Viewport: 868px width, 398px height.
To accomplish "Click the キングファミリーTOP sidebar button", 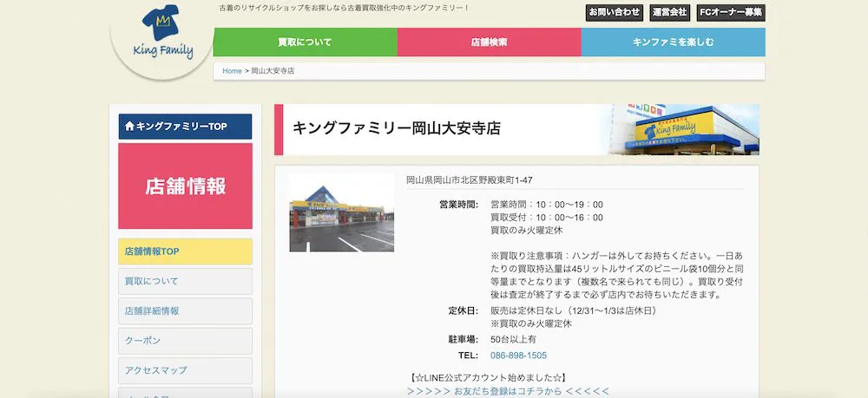I will tap(185, 127).
